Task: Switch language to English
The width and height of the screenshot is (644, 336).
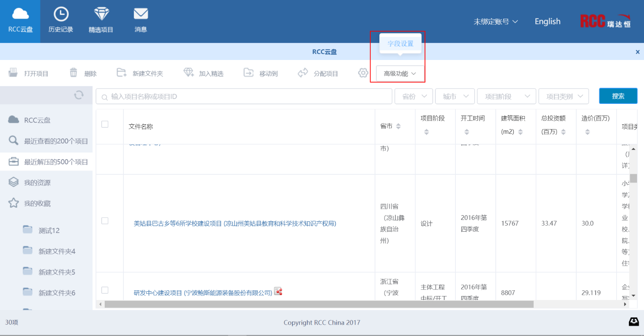Action: click(548, 21)
